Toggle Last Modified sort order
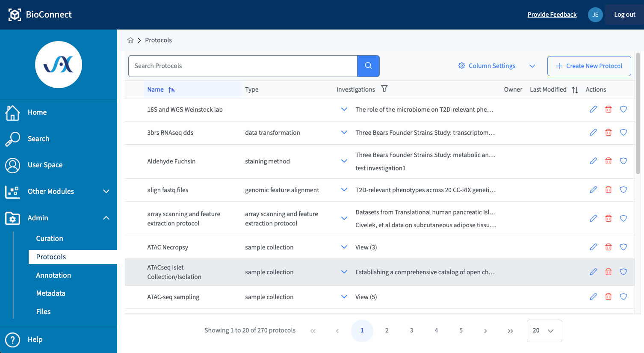This screenshot has width=644, height=353. coord(575,89)
